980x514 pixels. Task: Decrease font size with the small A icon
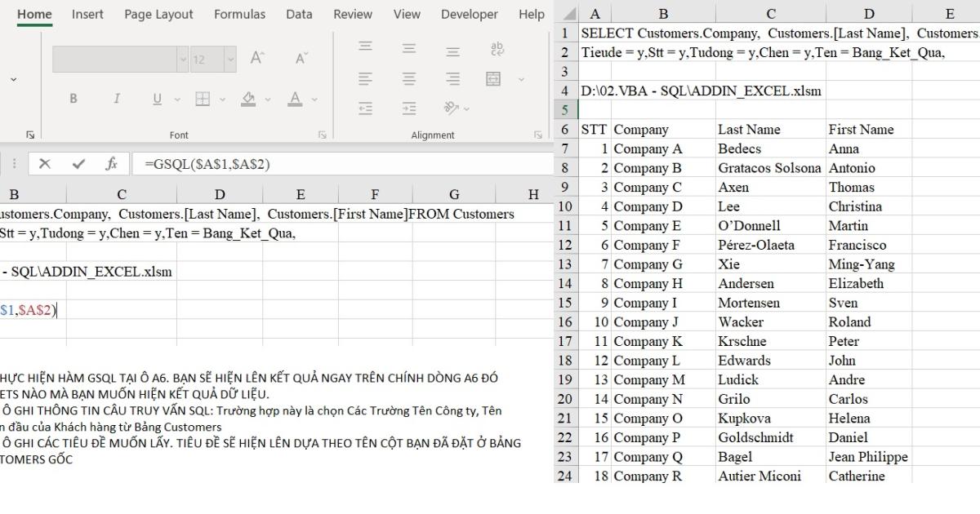301,59
